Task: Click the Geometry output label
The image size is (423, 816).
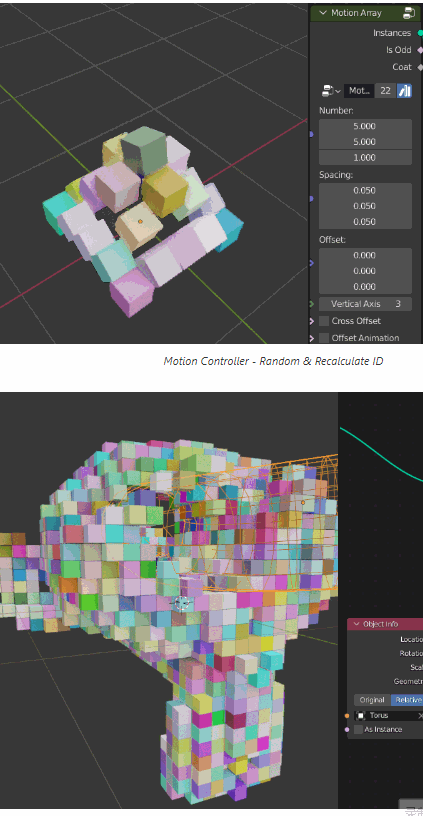Action: [408, 681]
